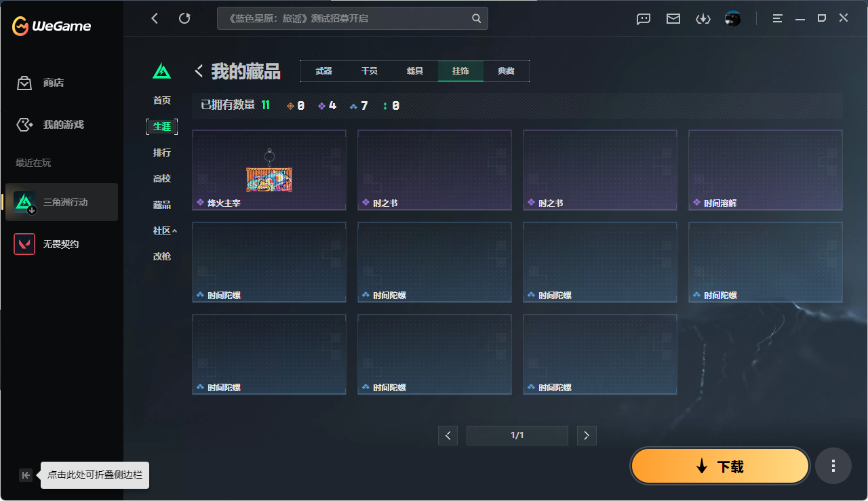Open 改枪 in the game menu
Screen dimensions: 868x501
point(162,256)
